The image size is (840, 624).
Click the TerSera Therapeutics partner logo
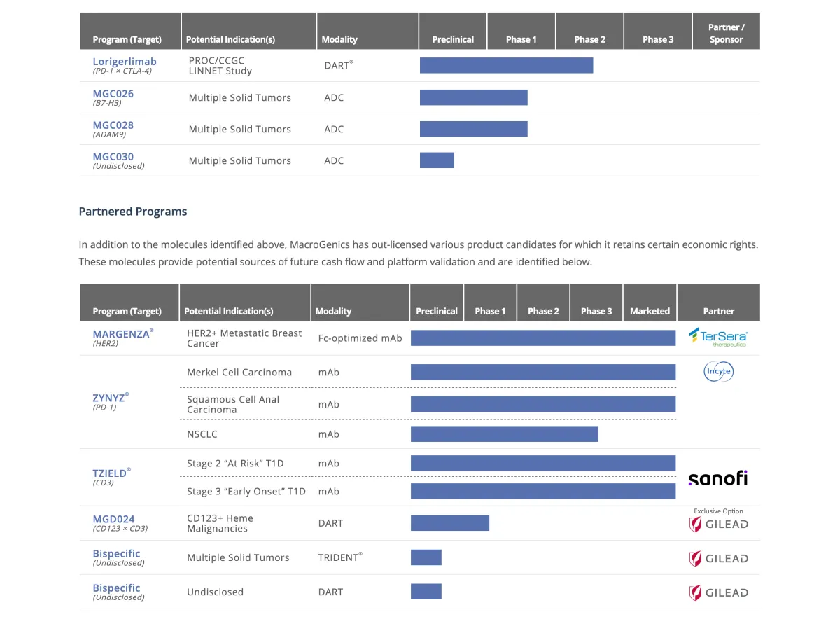click(x=717, y=337)
